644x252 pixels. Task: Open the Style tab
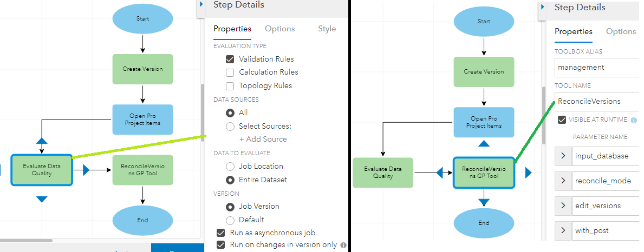point(327,29)
